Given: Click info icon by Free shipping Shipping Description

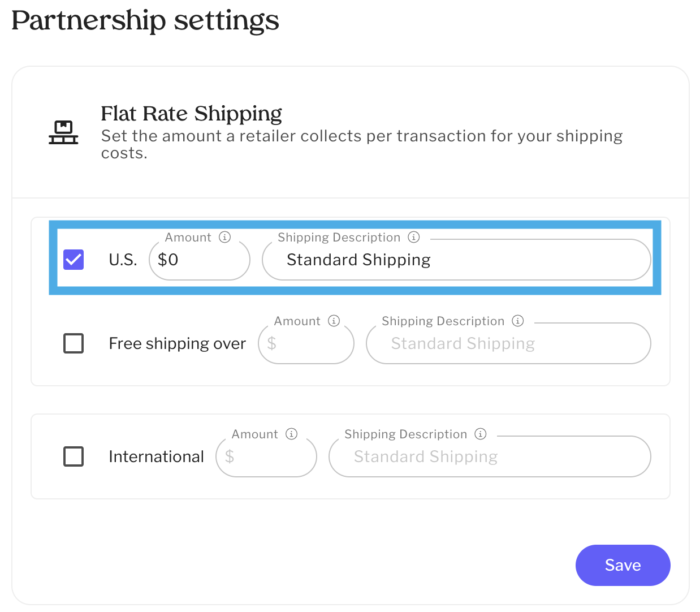Looking at the screenshot, I should click(x=518, y=321).
